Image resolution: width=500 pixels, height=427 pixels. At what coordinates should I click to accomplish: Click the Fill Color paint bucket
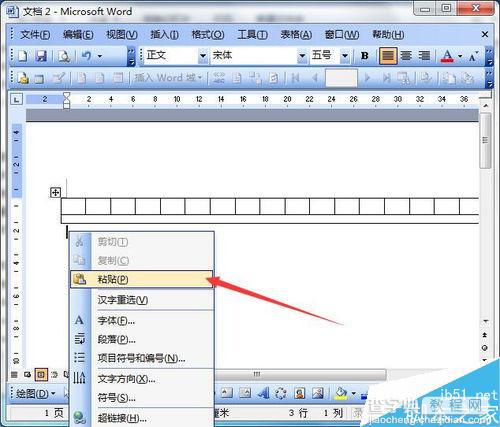click(340, 393)
